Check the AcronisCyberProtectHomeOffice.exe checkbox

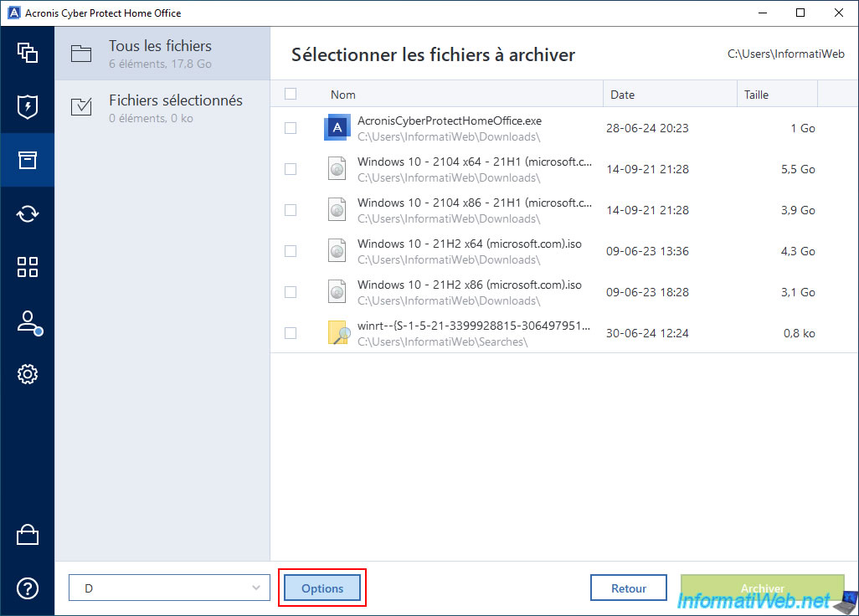pos(291,128)
